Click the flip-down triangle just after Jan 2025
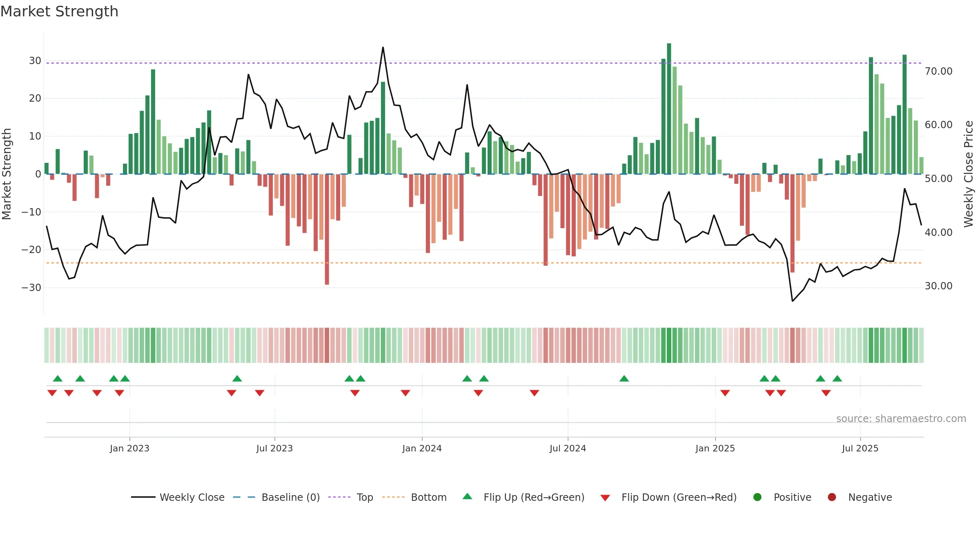Viewport: 980px width, 551px height. click(725, 393)
